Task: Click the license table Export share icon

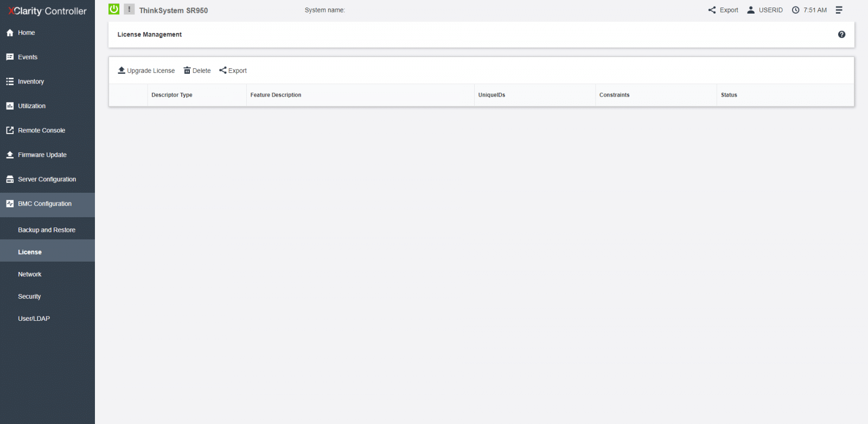Action: (x=223, y=70)
